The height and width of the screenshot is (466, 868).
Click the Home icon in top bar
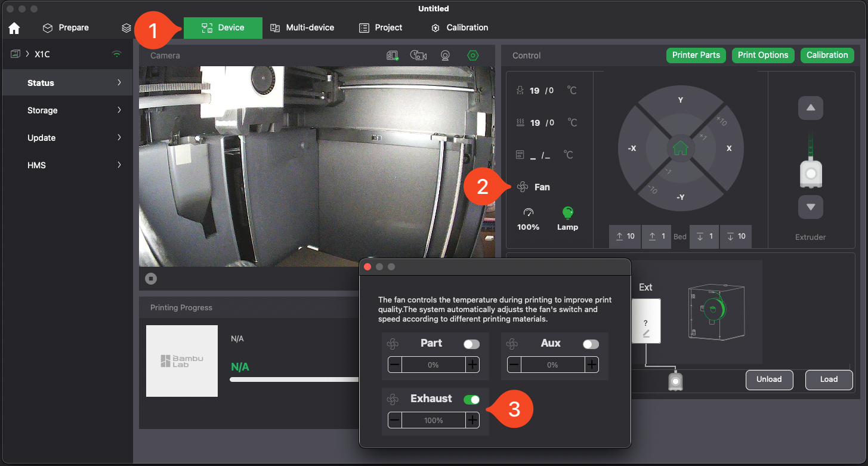(x=14, y=28)
